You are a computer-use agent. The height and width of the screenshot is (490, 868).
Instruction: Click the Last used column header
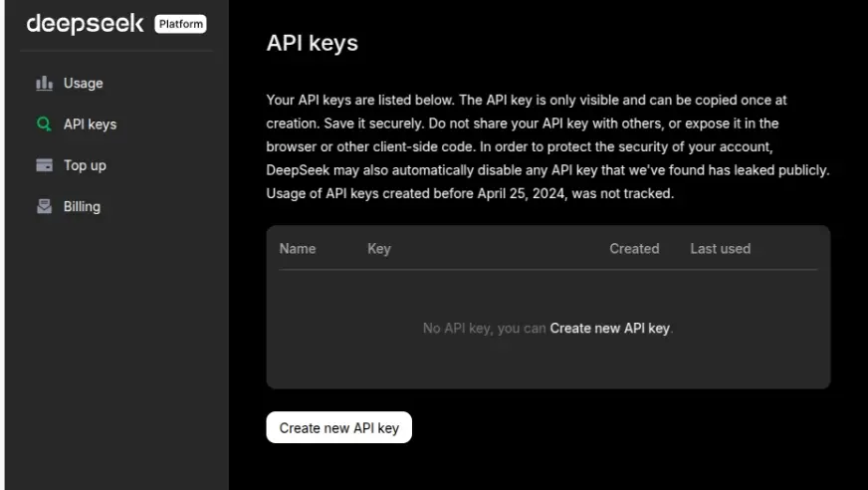click(720, 249)
